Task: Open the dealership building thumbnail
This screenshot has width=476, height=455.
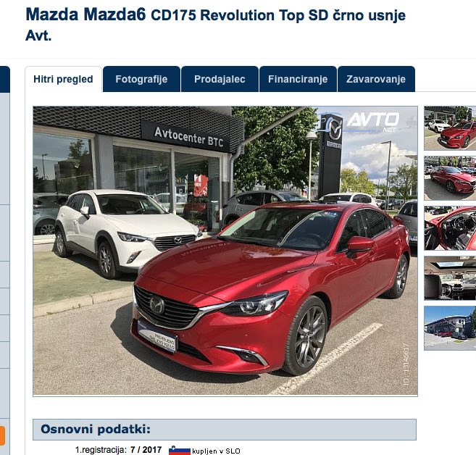Action: point(450,328)
